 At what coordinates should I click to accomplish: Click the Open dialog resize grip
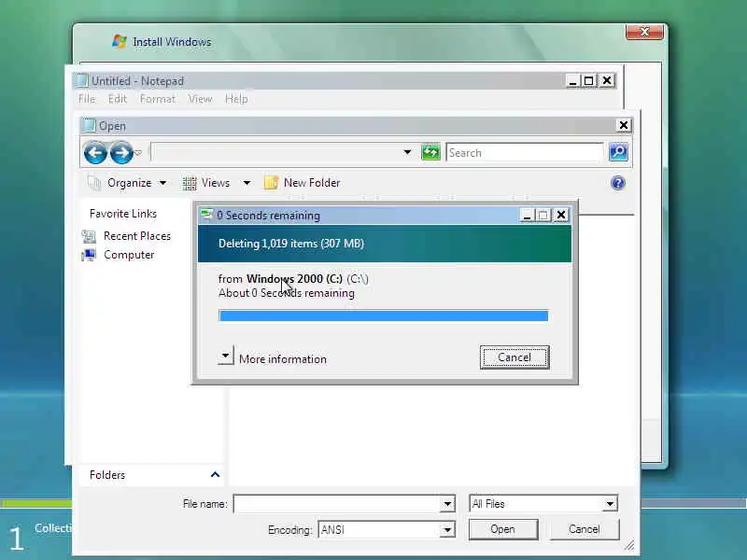click(x=629, y=545)
